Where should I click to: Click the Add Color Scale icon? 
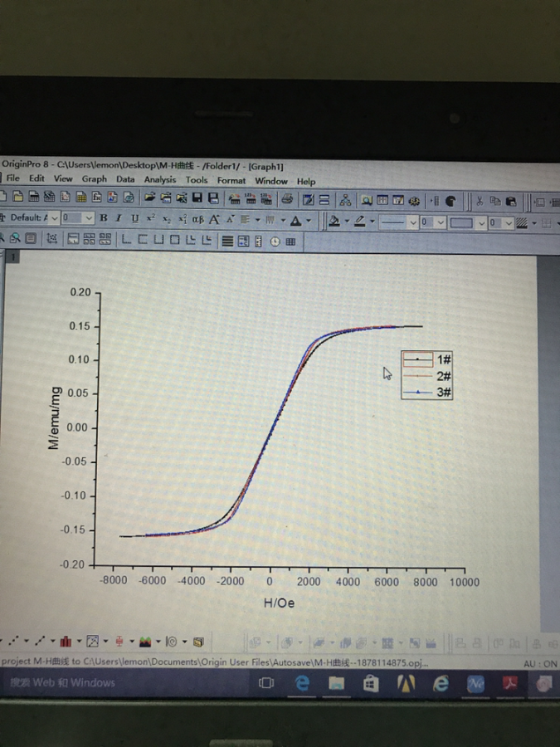pyautogui.click(x=259, y=242)
